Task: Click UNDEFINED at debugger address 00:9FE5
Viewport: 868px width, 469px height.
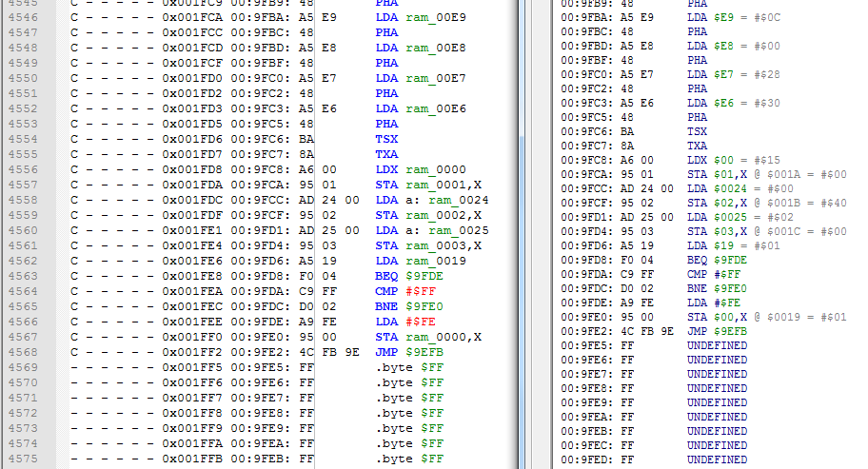Action: point(717,345)
